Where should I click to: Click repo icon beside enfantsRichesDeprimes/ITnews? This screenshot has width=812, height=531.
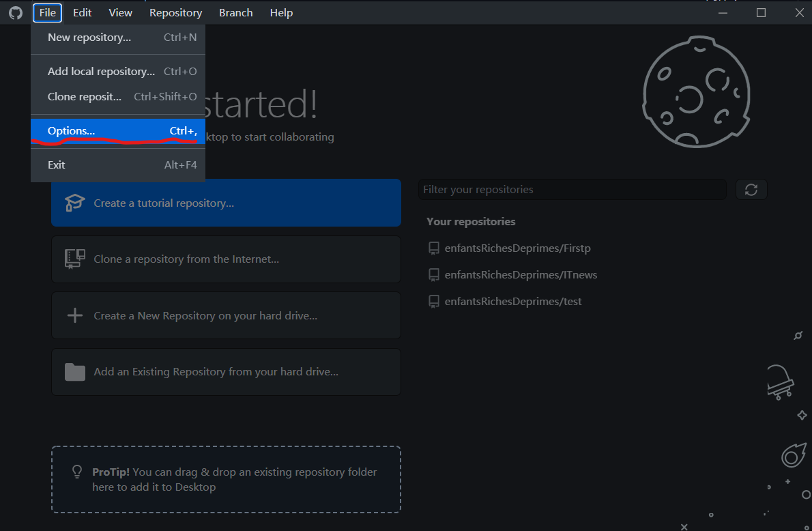coord(434,275)
